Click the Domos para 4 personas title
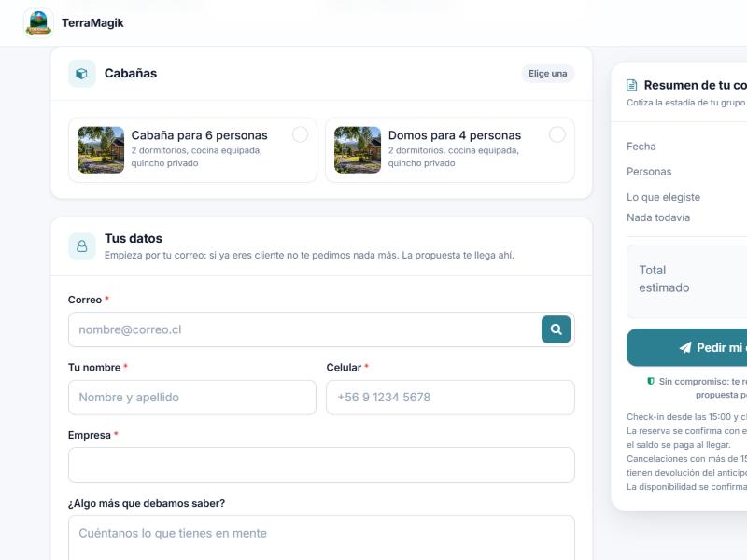Viewport: 747px width, 560px height. pos(455,135)
